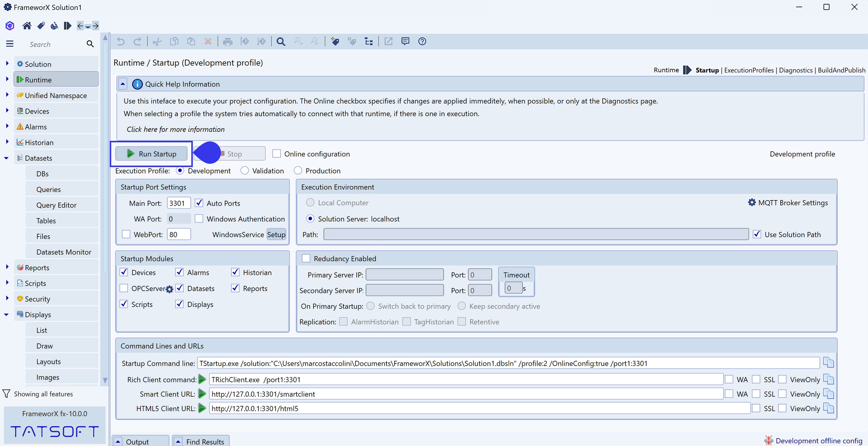The width and height of the screenshot is (868, 446).
Task: Enable the WebPort checkbox
Action: click(126, 234)
